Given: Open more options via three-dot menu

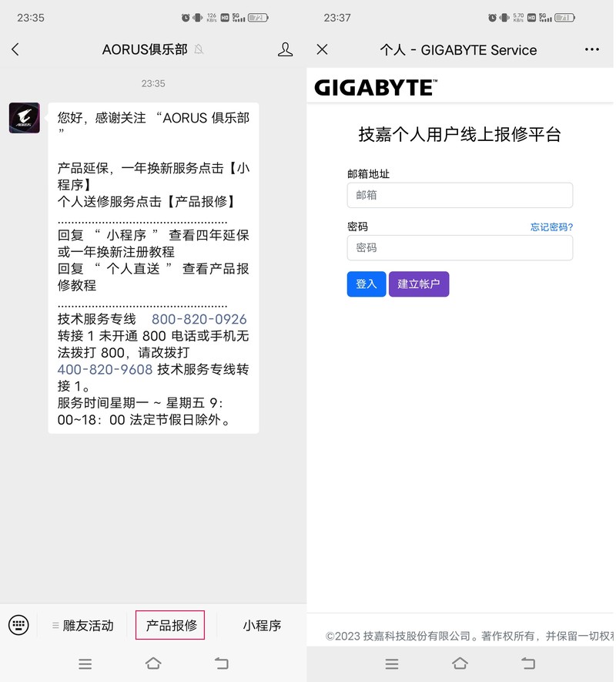Looking at the screenshot, I should point(591,49).
